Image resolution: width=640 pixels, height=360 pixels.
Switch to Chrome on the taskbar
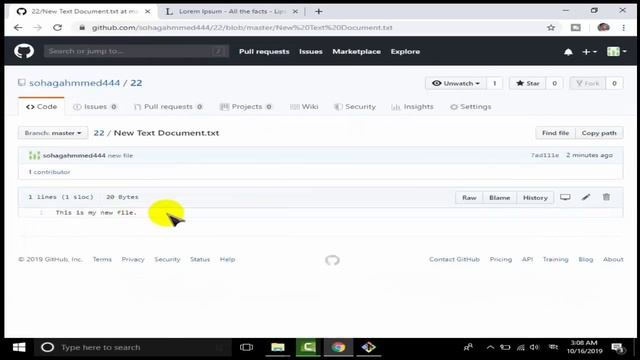pos(338,347)
